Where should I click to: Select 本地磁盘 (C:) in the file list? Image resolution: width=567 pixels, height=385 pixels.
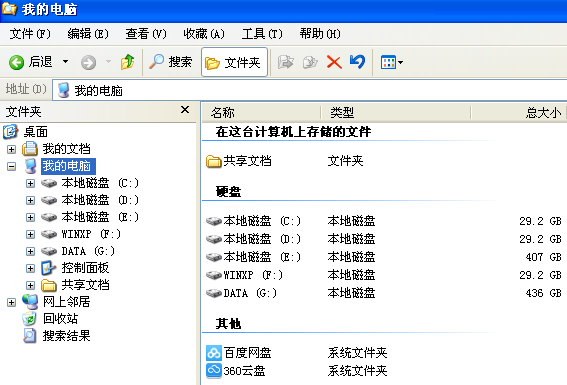[253, 221]
